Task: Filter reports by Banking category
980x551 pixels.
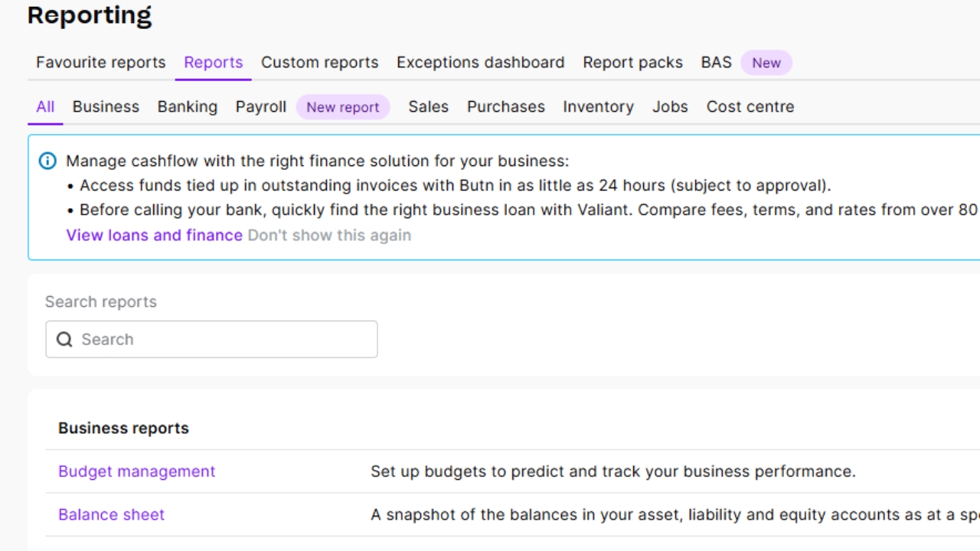Action: 188,106
